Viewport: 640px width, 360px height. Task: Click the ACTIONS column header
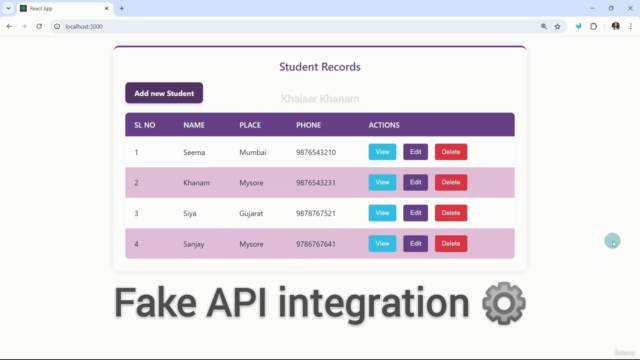tap(384, 125)
